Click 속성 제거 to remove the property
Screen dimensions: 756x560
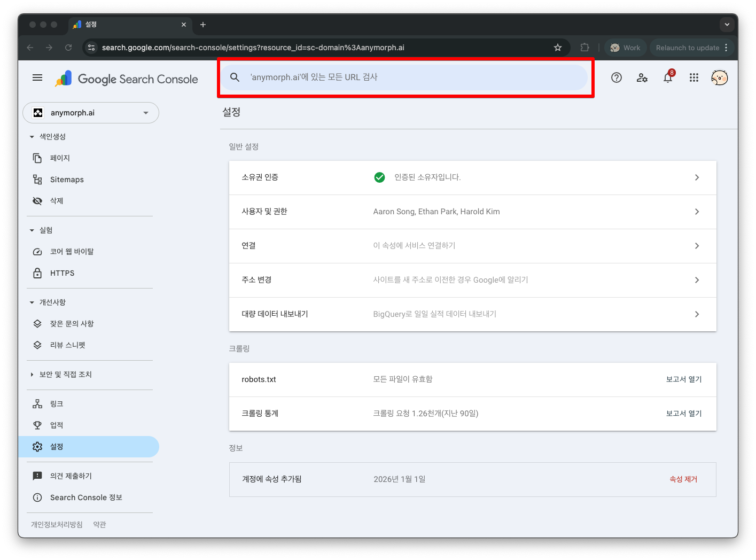pos(683,479)
